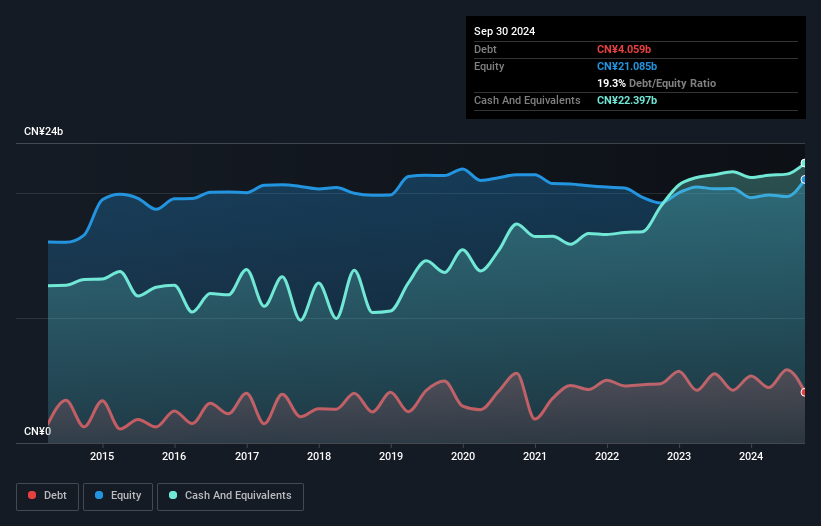Click the teal Cash endpoint marker
821x526 pixels.
click(x=804, y=163)
